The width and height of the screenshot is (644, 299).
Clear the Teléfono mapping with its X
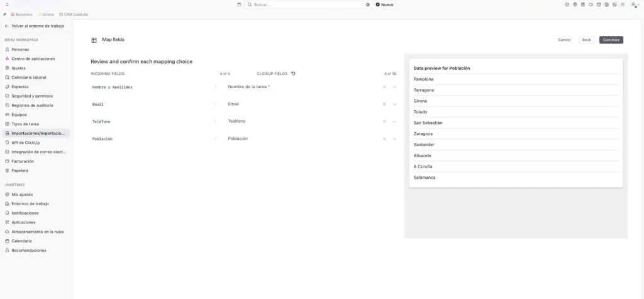coord(384,121)
